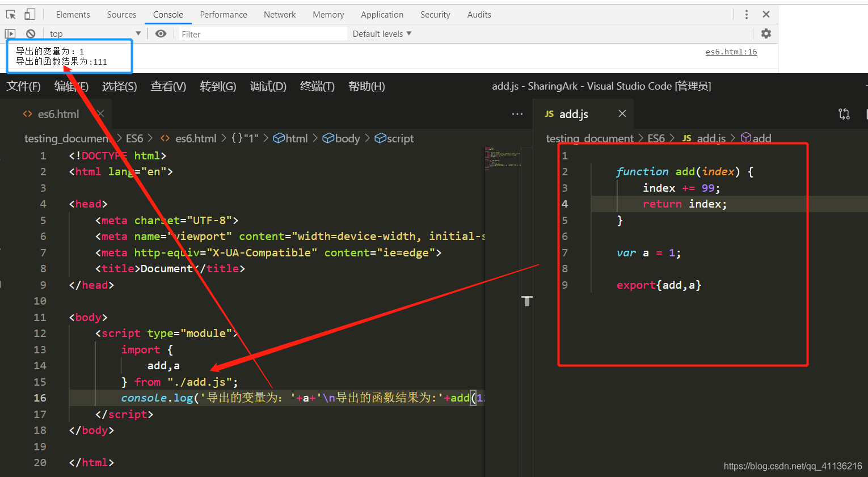
Task: Click the es6.html minimap thumbnail
Action: point(503,159)
